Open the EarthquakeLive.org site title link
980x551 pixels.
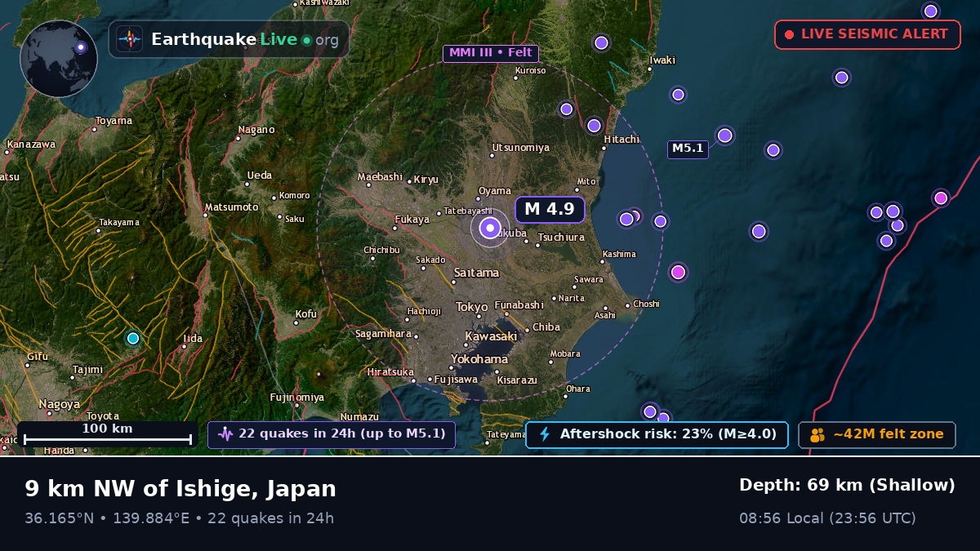(245, 39)
